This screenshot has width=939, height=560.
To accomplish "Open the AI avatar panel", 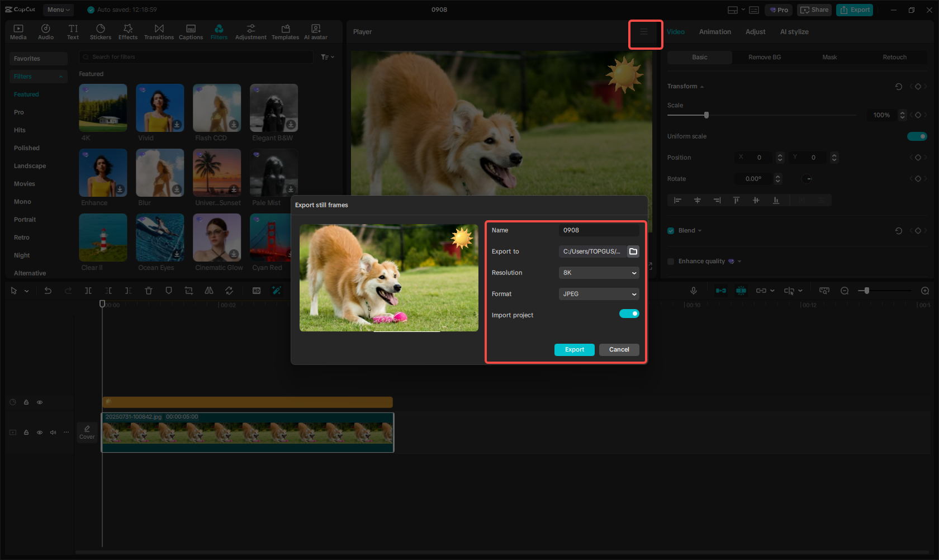I will click(316, 31).
